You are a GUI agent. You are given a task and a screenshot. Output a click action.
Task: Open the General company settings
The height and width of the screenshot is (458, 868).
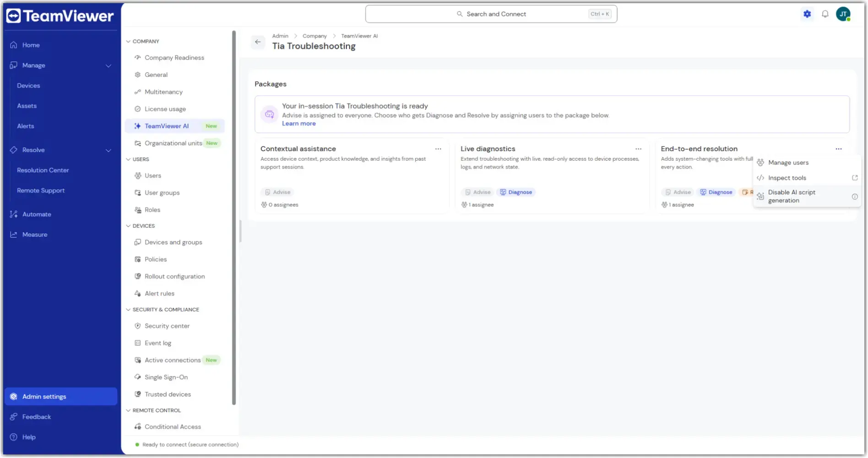175,75
